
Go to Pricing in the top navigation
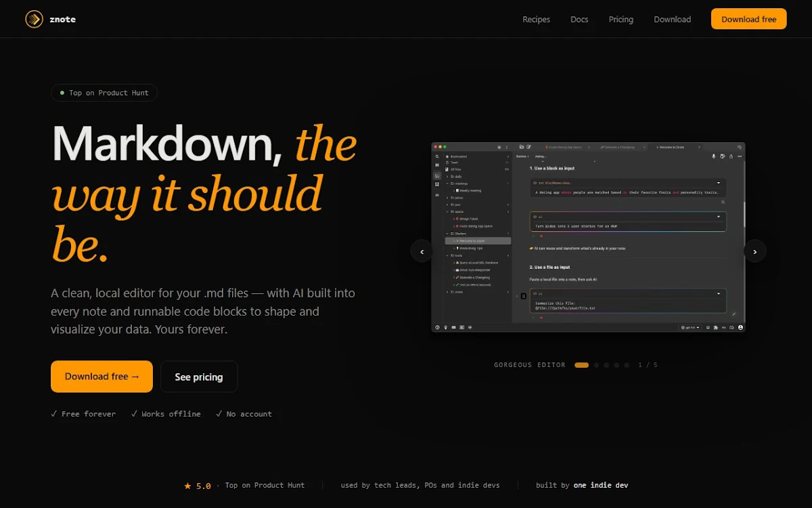click(x=621, y=20)
